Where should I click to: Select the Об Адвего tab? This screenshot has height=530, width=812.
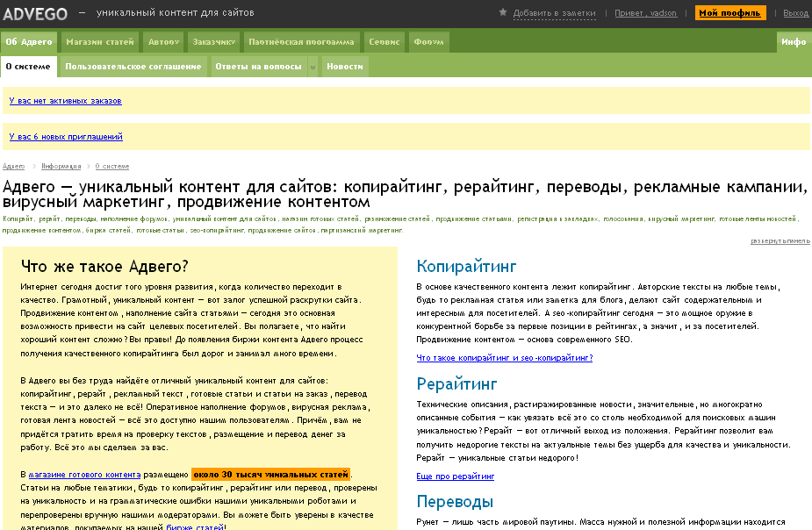(x=29, y=42)
